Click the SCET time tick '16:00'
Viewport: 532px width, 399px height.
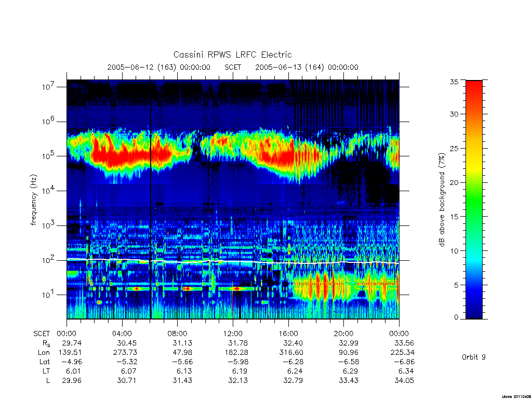288,334
